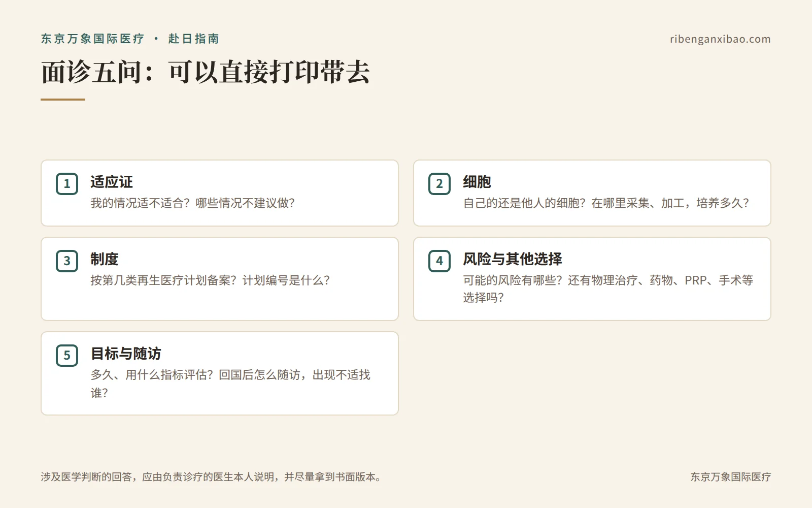Click the footer brand 东京万象国际医疗 at bottom right
Viewport: 812px width, 508px height.
coord(731,477)
